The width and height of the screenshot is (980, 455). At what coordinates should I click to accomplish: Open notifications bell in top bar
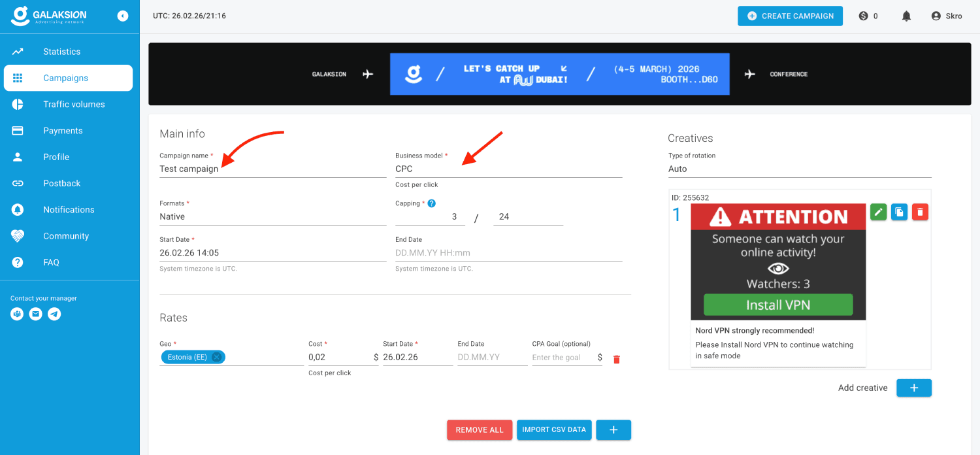pos(906,16)
